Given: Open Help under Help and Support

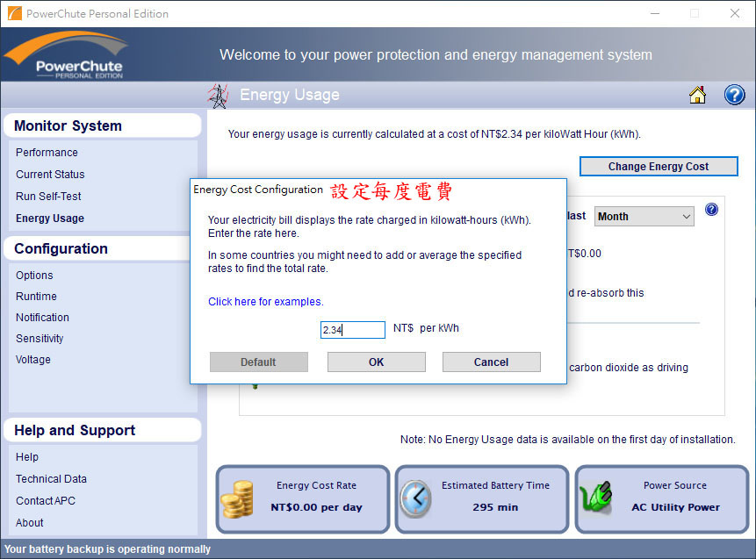Looking at the screenshot, I should tap(27, 457).
